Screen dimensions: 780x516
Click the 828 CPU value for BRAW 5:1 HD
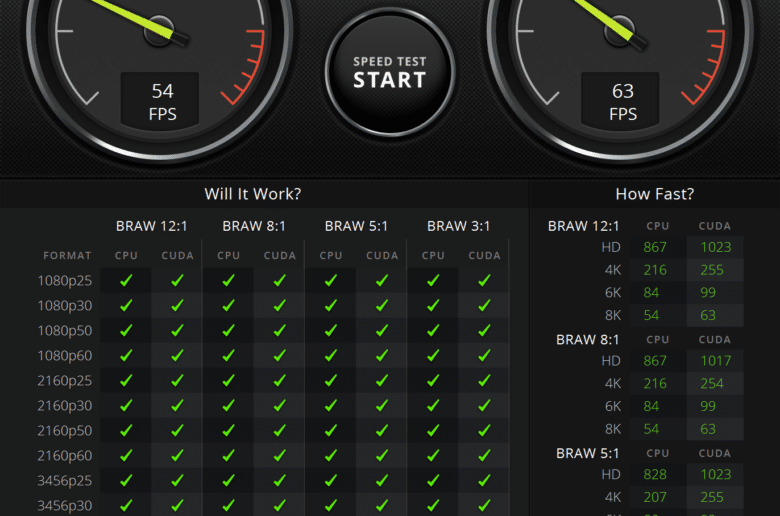655,474
